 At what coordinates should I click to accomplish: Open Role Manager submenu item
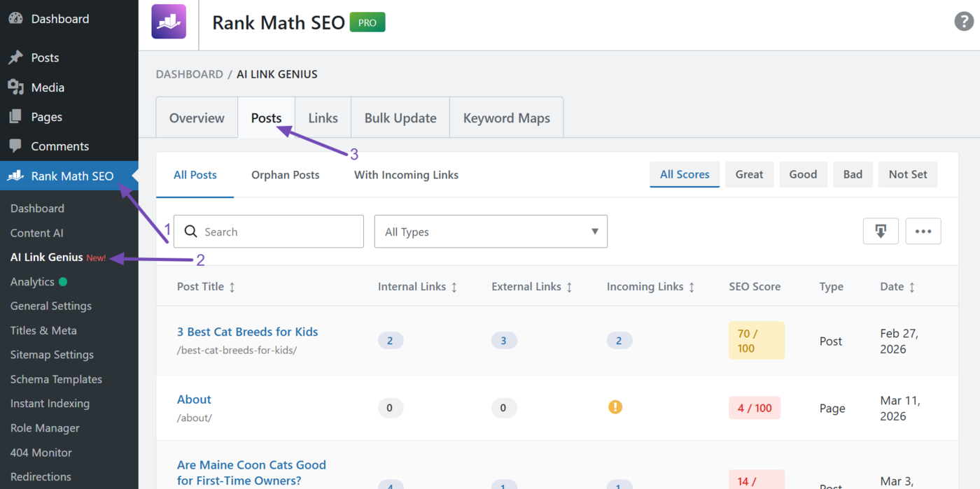point(45,428)
